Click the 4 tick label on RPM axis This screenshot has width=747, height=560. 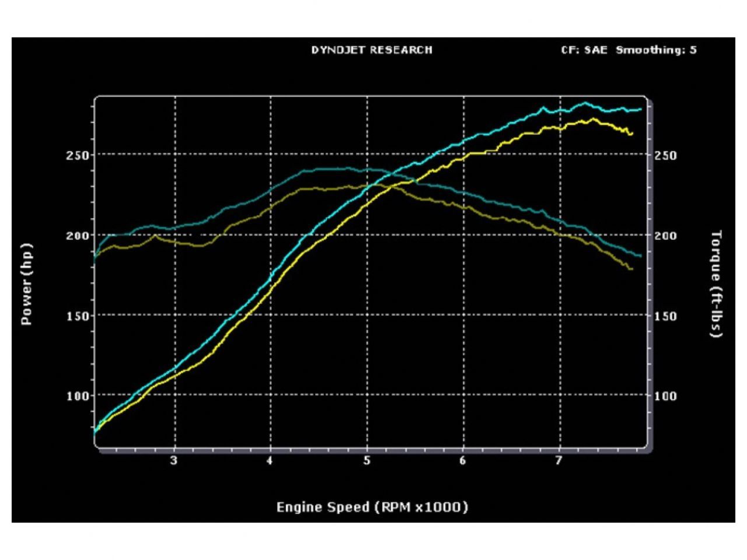click(270, 461)
